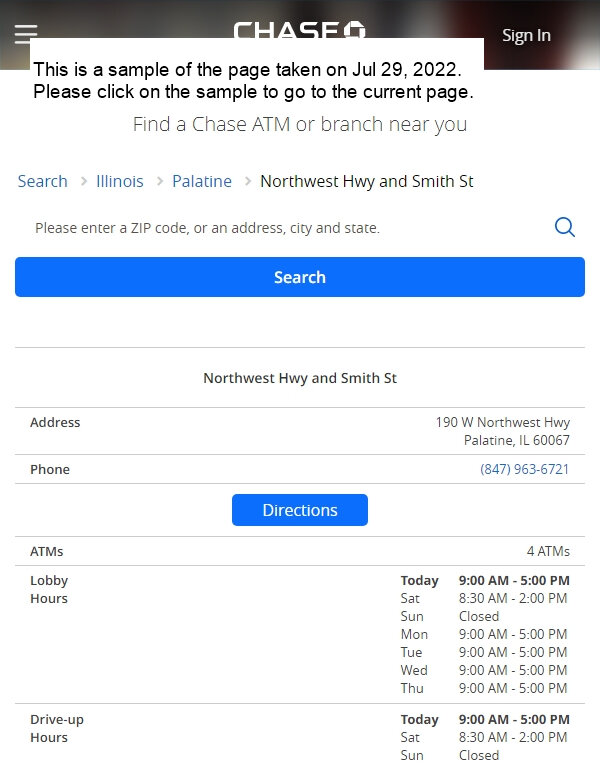The height and width of the screenshot is (768, 600).
Task: Click the Northwest Hwy and Smith St heading
Action: coord(300,378)
